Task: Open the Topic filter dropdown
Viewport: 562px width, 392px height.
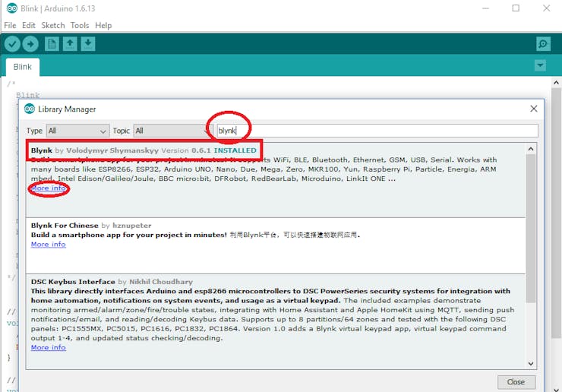Action: click(172, 131)
